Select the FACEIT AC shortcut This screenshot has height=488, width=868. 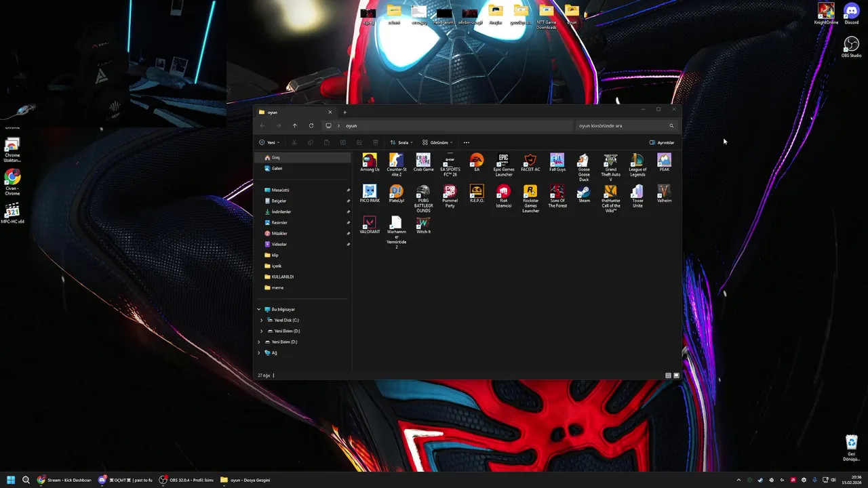[530, 163]
